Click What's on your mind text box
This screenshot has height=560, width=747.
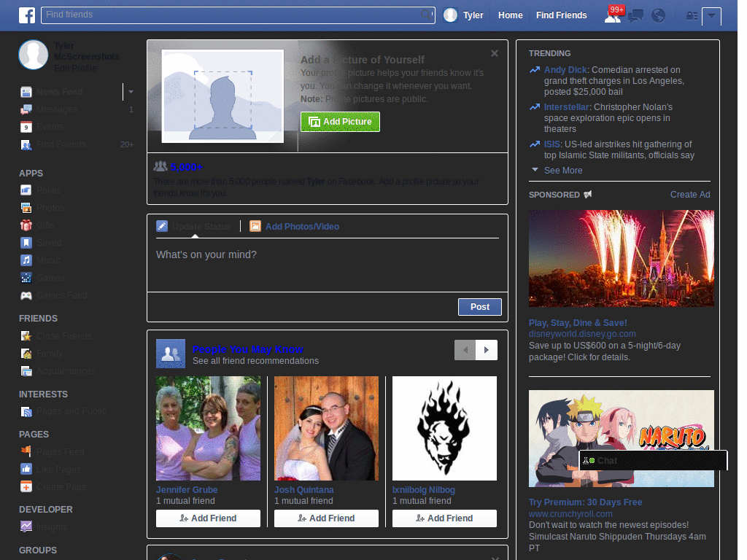tap(328, 265)
